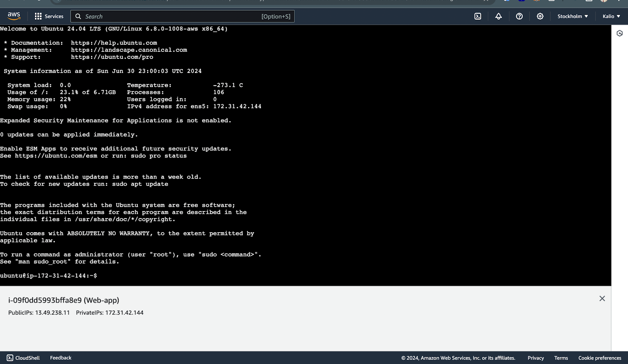Open CloudShell from the footer

point(23,358)
